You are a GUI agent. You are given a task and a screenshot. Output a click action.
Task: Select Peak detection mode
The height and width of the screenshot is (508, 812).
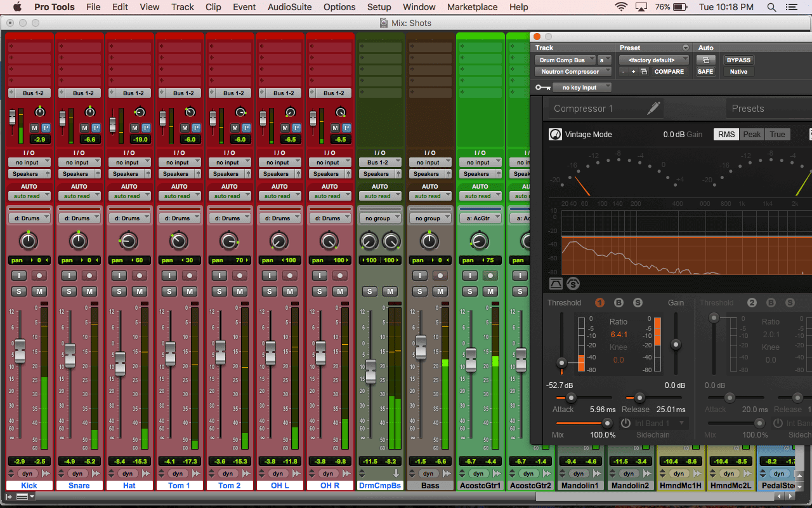point(752,135)
